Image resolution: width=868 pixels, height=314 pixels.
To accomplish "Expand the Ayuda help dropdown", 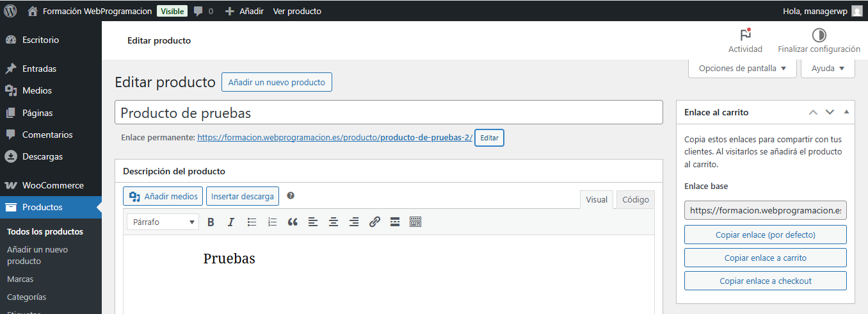I will click(x=828, y=69).
